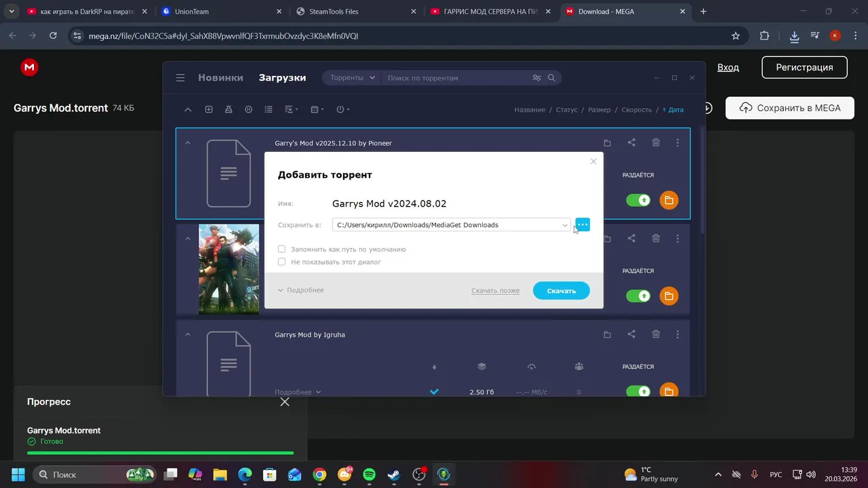This screenshot has height=488, width=868.
Task: Click the Garrys Mod.torrent progress bar
Action: point(160,453)
